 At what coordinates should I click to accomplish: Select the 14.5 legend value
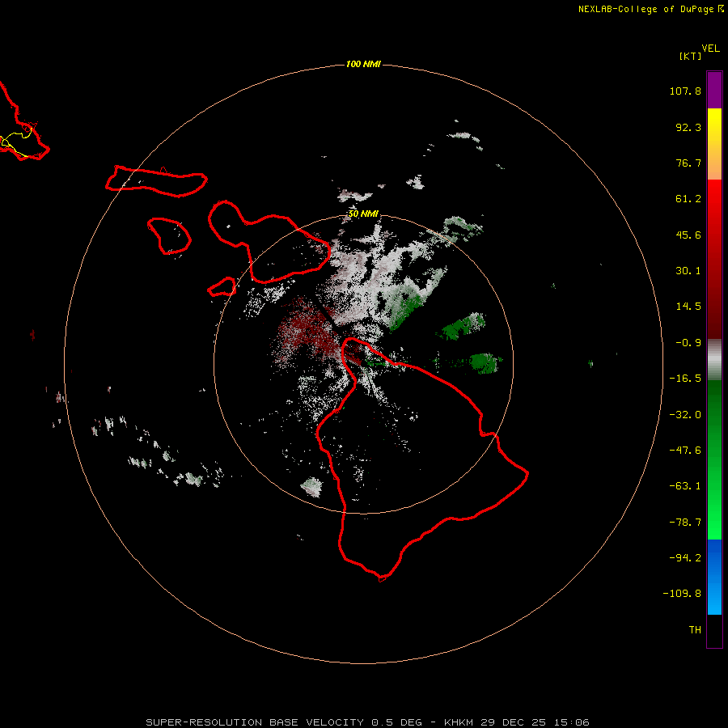[688, 307]
